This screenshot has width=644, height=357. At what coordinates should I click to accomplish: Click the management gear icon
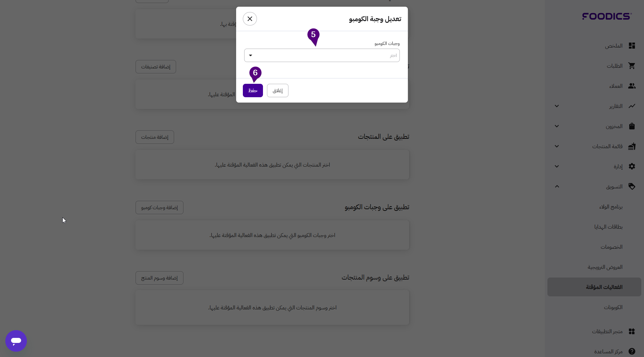632,167
